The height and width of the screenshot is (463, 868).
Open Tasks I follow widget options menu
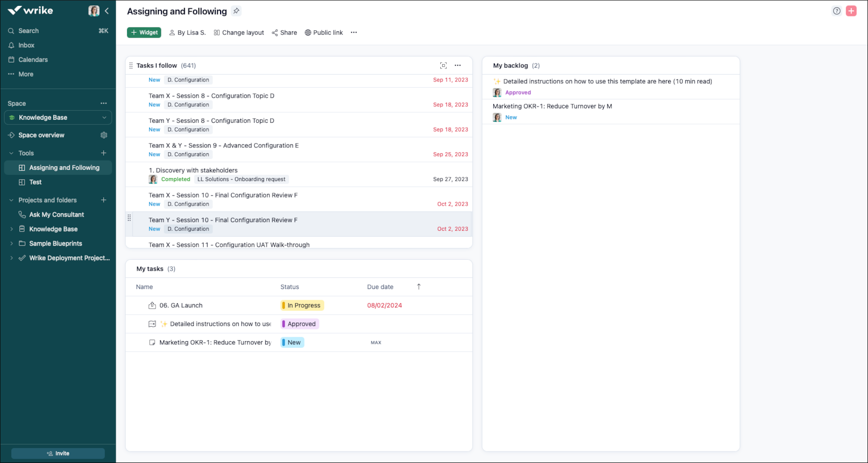(458, 66)
